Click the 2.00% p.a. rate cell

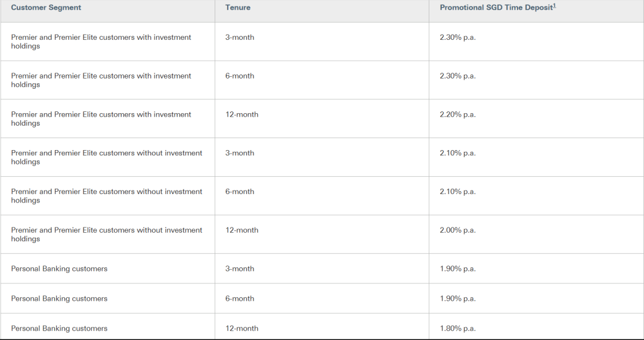point(457,230)
